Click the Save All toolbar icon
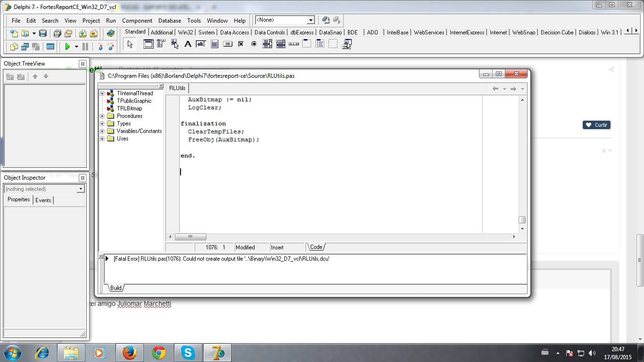This screenshot has width=644, height=362. click(x=58, y=33)
